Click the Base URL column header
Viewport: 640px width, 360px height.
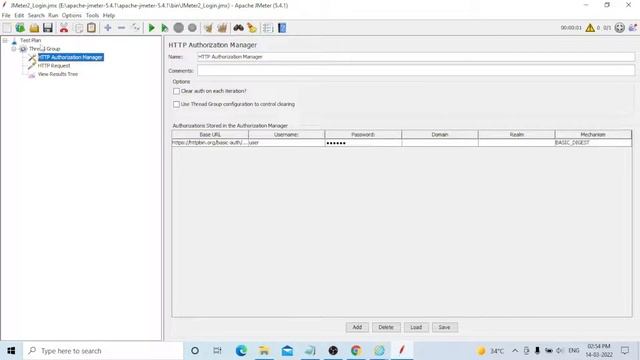(210, 134)
